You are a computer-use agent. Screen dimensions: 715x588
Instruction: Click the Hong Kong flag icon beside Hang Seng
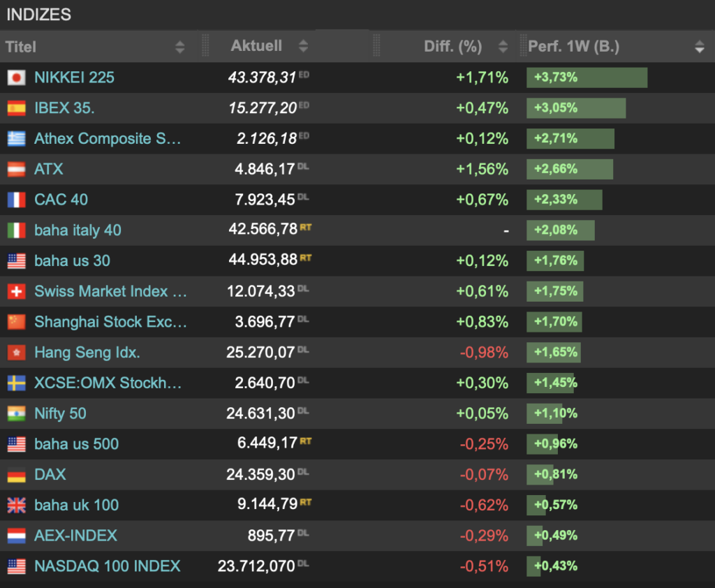(x=17, y=353)
